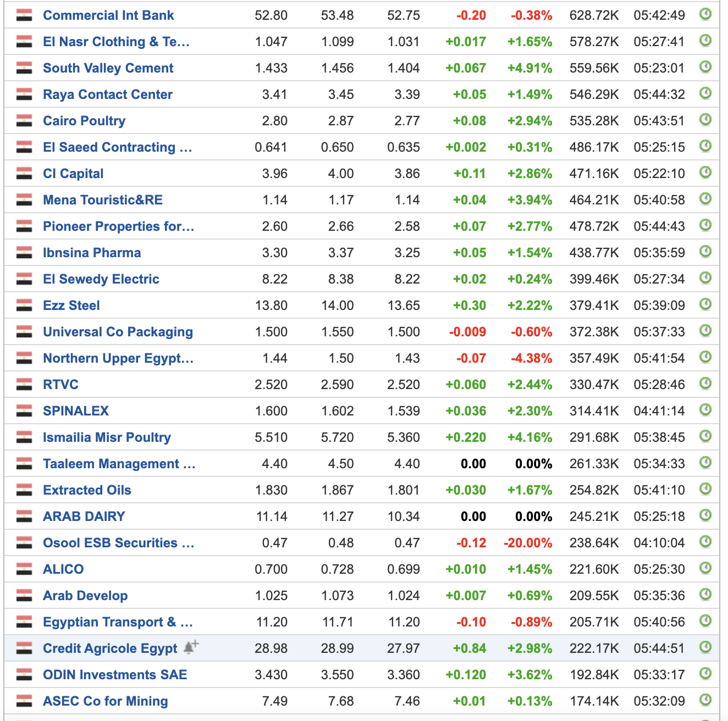Image resolution: width=728 pixels, height=721 pixels.
Task: Open Credit Agricole Egypt link
Action: pos(110,648)
